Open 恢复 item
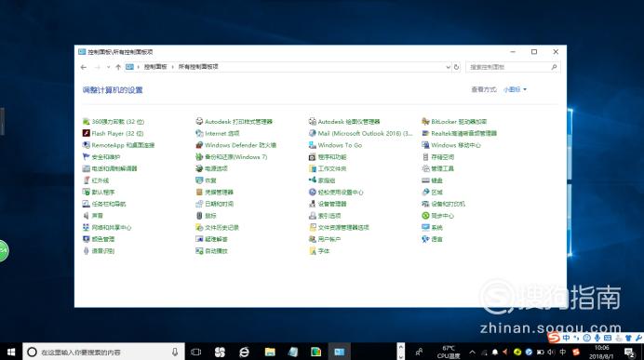 206,180
